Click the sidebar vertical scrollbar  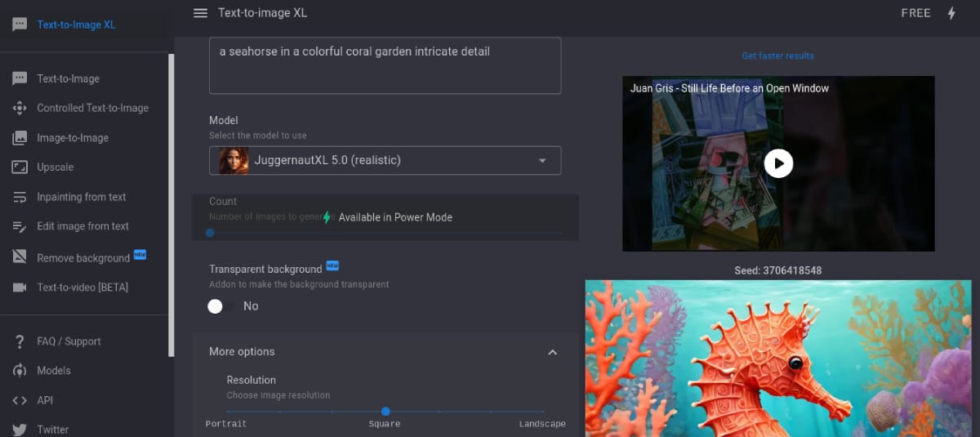171,204
